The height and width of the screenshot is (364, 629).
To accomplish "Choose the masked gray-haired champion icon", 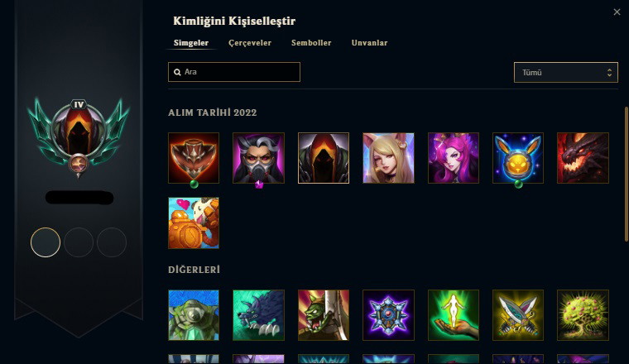I will coord(258,158).
